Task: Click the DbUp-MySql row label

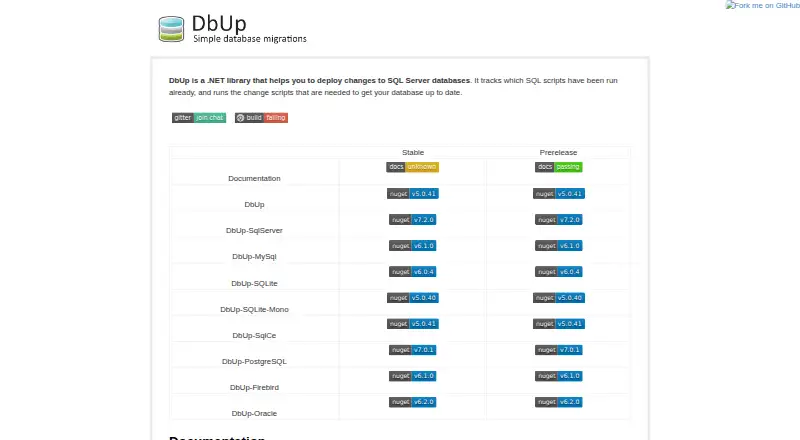Action: click(x=254, y=257)
